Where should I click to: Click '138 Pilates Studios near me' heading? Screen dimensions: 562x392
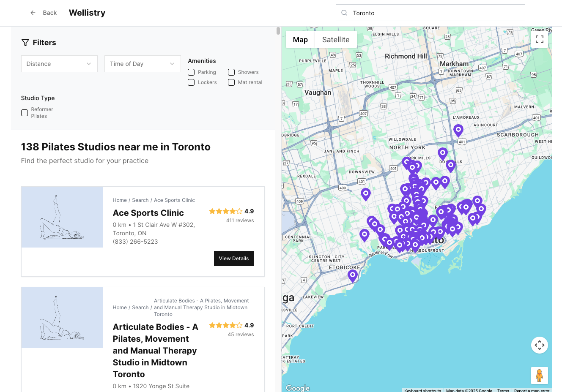coord(116,147)
